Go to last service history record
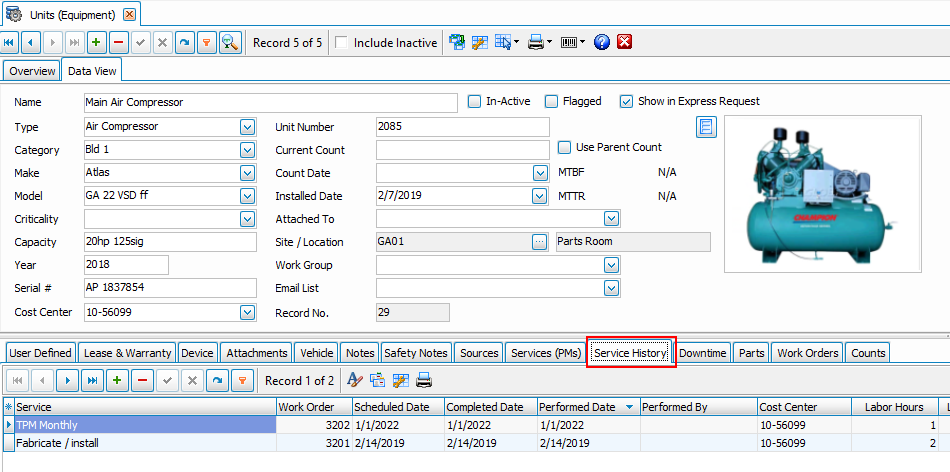Image resolution: width=950 pixels, height=472 pixels. click(91, 381)
